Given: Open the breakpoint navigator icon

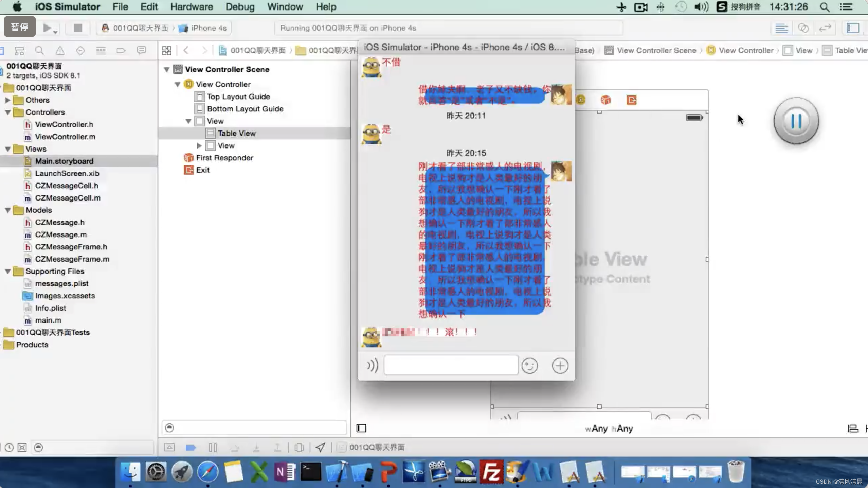Looking at the screenshot, I should [121, 51].
